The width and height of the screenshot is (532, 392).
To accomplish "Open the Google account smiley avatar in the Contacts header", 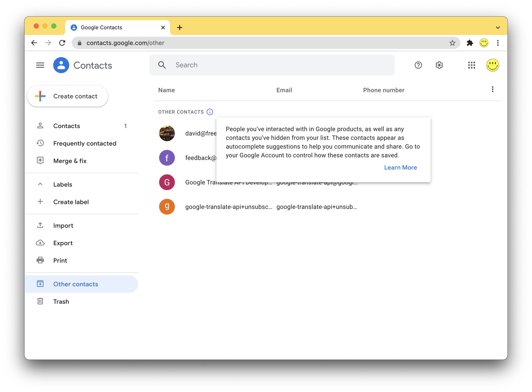I will point(493,65).
